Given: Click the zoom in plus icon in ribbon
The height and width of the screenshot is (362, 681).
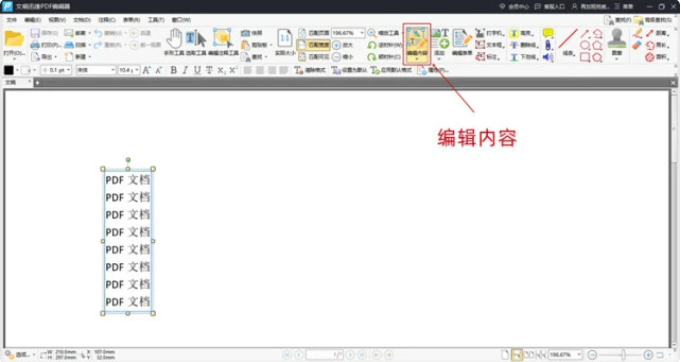Looking at the screenshot, I should 336,45.
